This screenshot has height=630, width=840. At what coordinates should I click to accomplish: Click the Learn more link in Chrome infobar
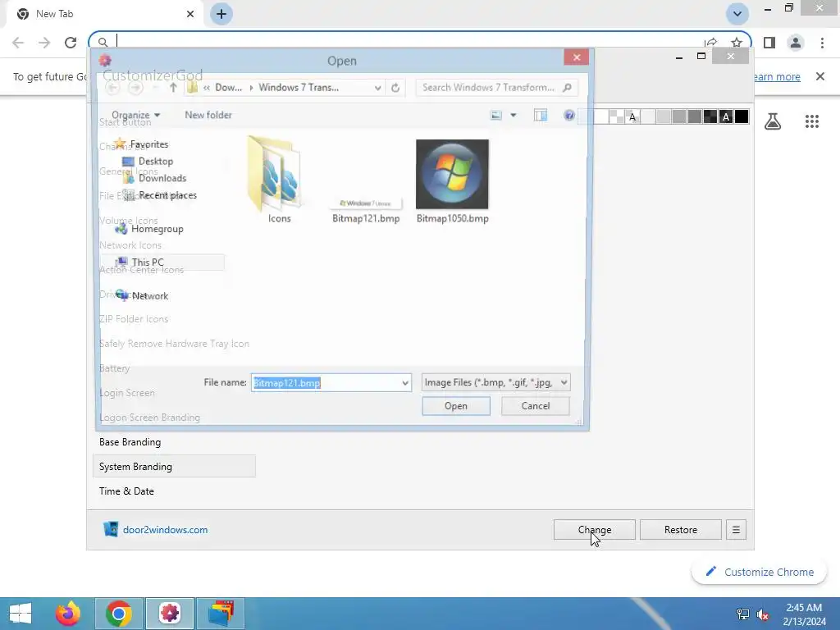[776, 76]
